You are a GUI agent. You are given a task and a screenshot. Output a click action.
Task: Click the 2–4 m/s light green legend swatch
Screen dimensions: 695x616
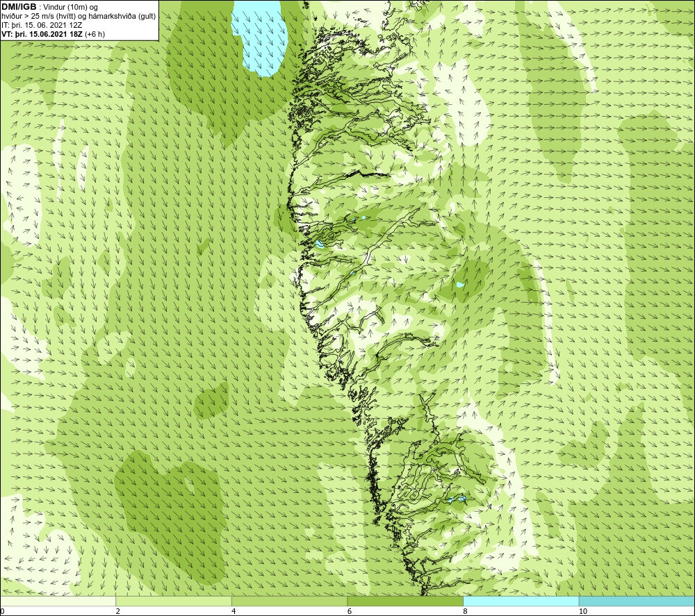[x=174, y=601]
